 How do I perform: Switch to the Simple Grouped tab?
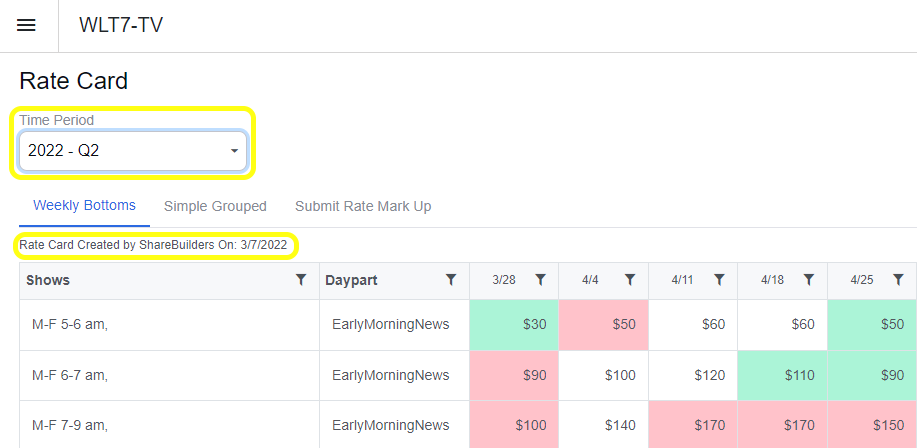click(x=215, y=206)
